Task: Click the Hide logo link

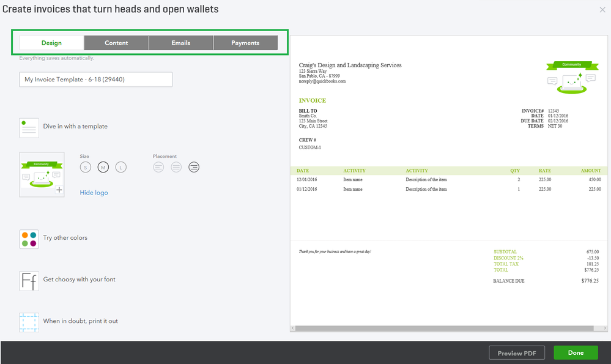Action: click(94, 193)
